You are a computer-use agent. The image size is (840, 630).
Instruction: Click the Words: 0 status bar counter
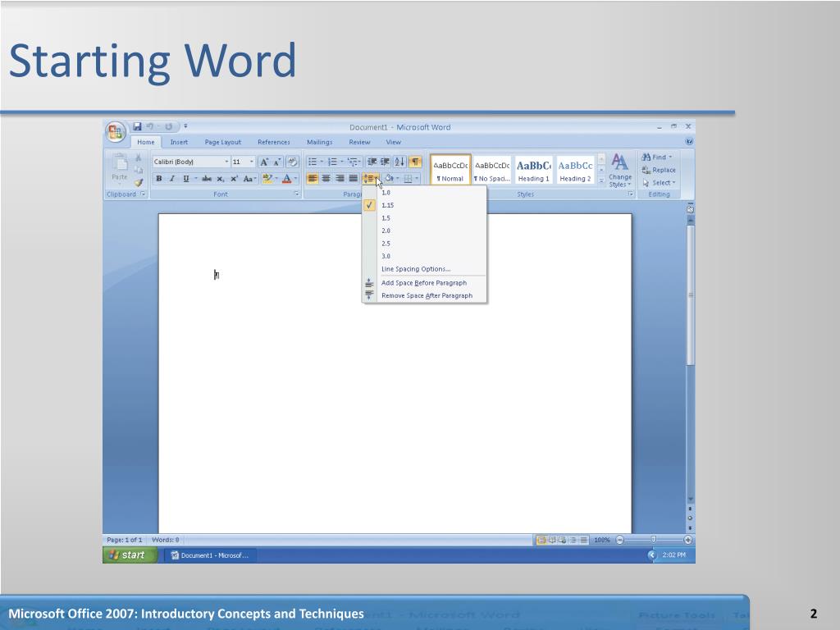(166, 540)
